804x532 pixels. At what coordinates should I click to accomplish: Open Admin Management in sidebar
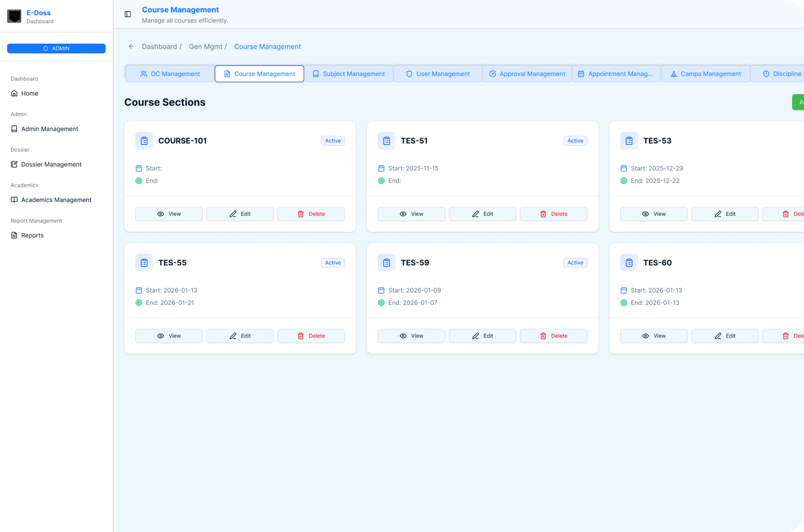[49, 129]
